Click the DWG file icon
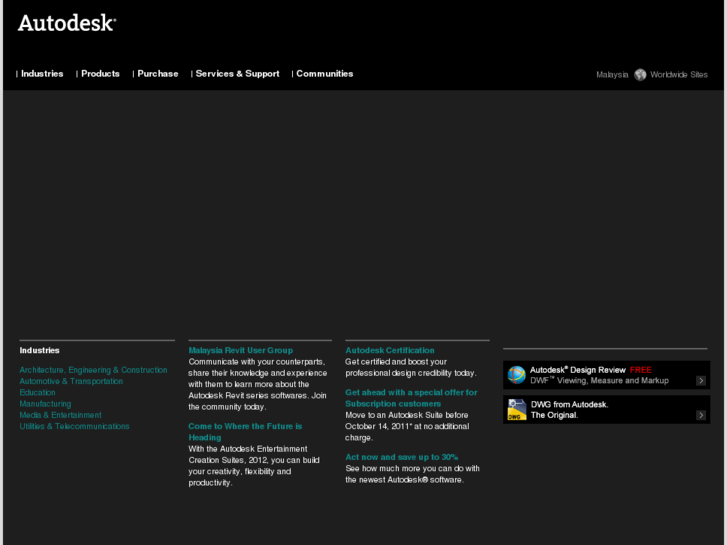Viewport: 727px width, 545px height. [x=517, y=410]
